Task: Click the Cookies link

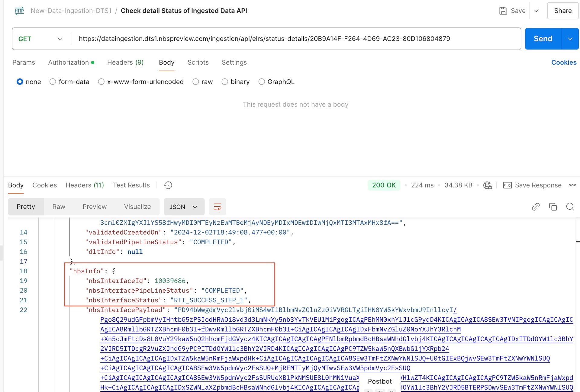Action: click(x=564, y=63)
